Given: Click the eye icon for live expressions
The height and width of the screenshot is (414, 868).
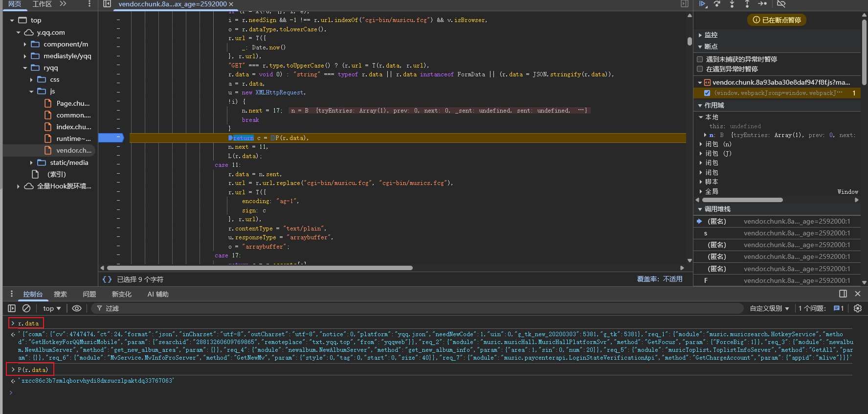Looking at the screenshot, I should (x=77, y=308).
